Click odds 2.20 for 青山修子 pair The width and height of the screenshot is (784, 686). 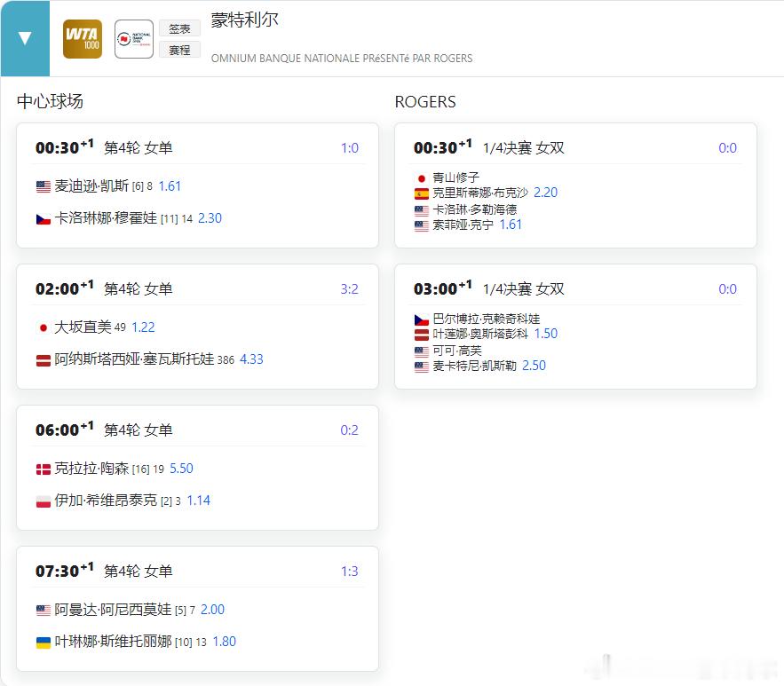pos(545,193)
